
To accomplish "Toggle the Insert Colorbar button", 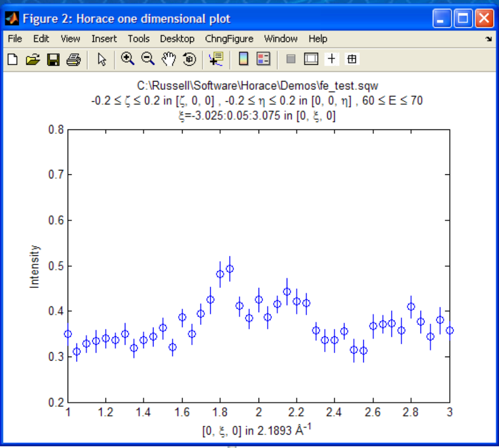I will [x=243, y=59].
